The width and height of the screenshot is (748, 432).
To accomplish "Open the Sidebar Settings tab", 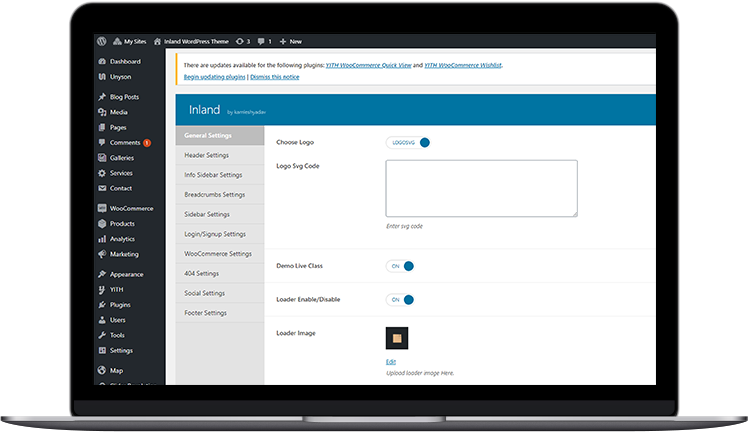I will pyautogui.click(x=220, y=215).
